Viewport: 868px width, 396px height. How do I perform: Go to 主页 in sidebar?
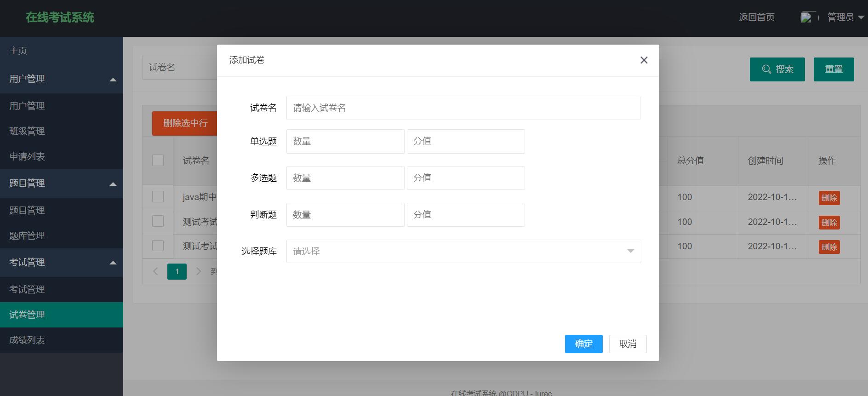pyautogui.click(x=62, y=51)
